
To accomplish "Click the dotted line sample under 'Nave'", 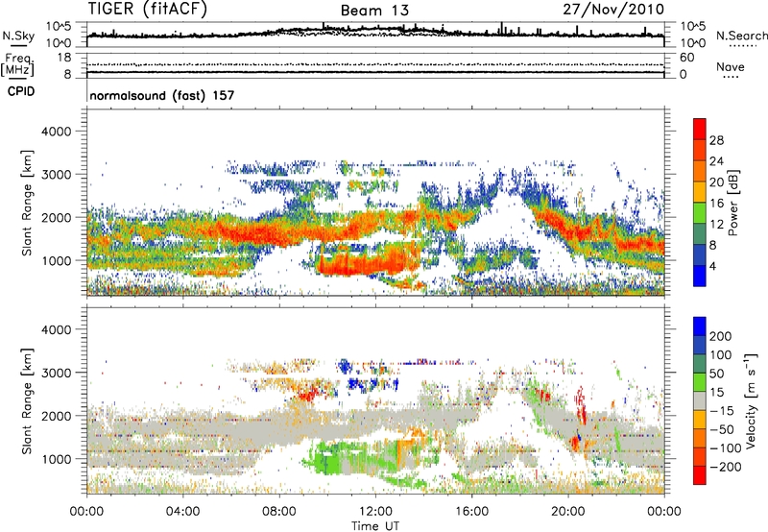I will pyautogui.click(x=731, y=77).
